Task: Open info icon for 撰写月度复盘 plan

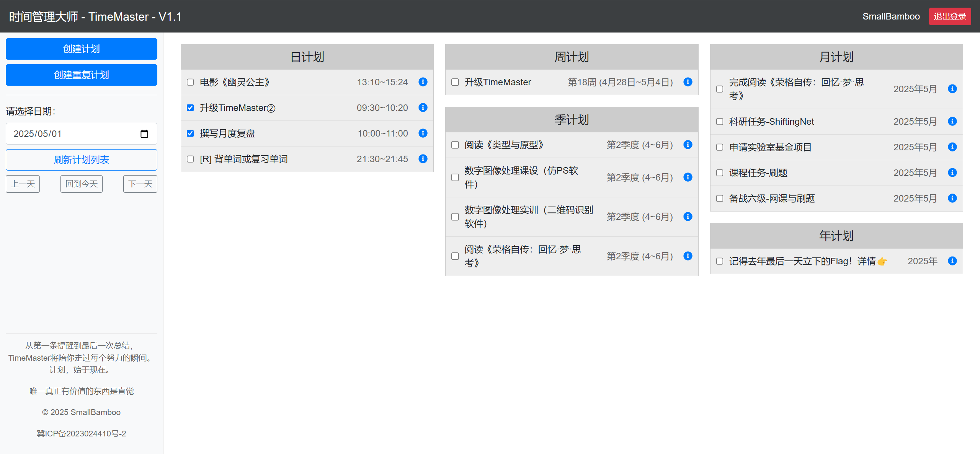Action: click(423, 133)
